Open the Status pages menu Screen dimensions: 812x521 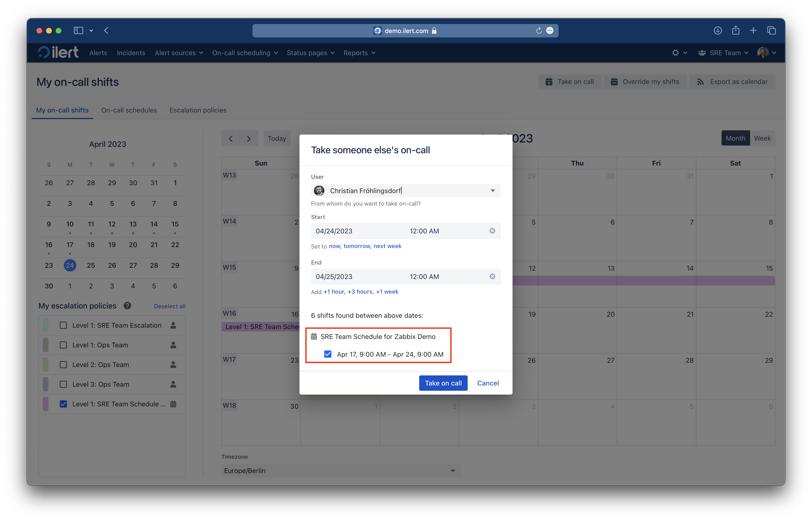(310, 53)
